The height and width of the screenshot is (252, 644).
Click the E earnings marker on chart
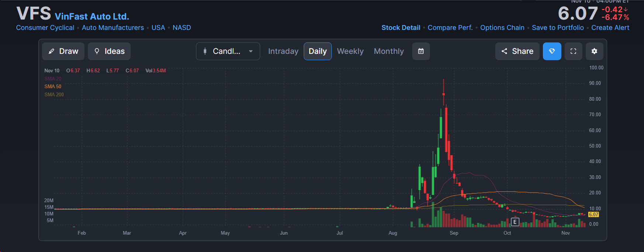(515, 222)
